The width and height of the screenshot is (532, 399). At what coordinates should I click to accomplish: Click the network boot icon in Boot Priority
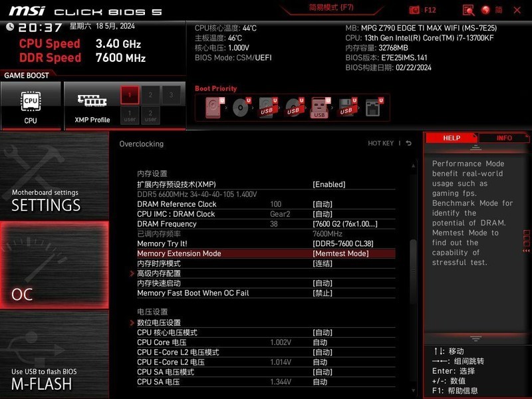coord(372,106)
